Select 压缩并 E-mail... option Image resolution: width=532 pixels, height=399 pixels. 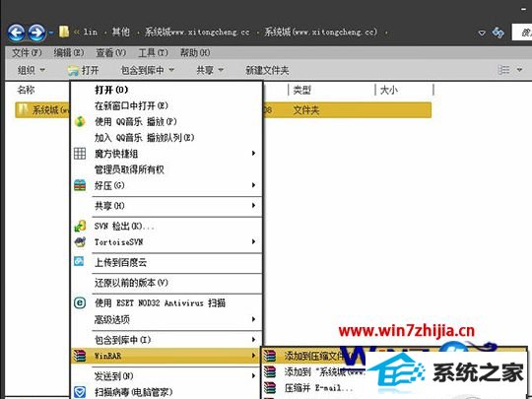319,387
